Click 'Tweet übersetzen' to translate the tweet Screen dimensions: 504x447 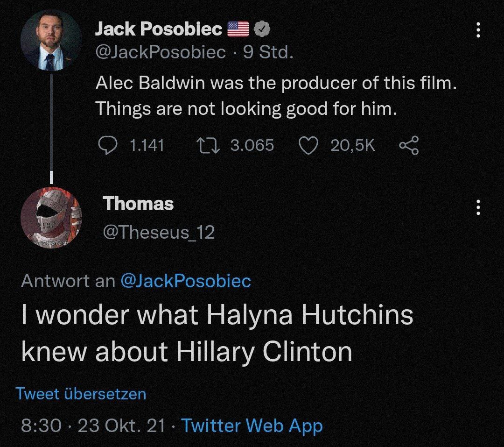[x=81, y=394]
